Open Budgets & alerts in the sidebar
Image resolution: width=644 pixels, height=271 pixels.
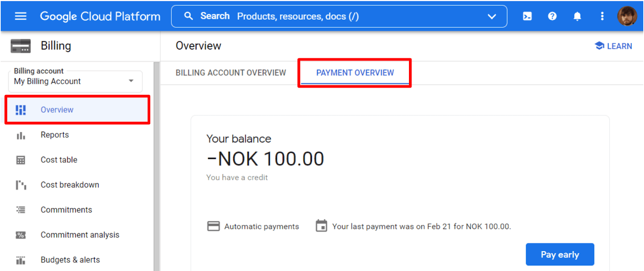[70, 260]
